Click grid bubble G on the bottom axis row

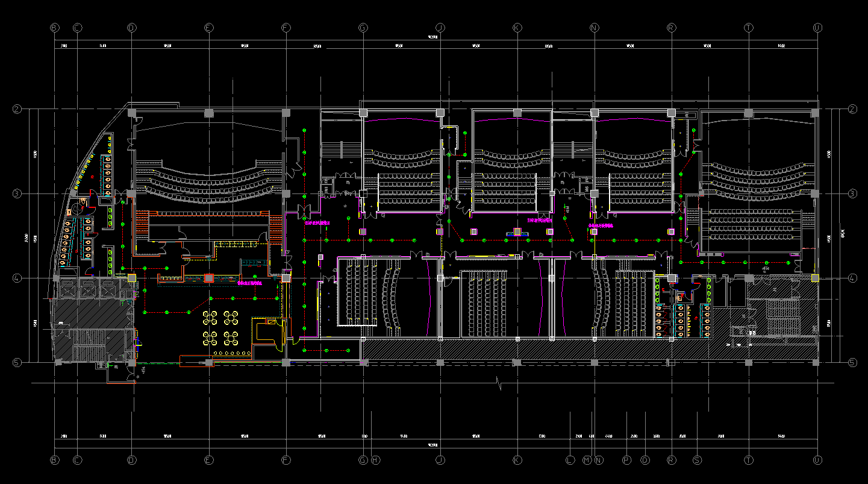[x=363, y=460]
